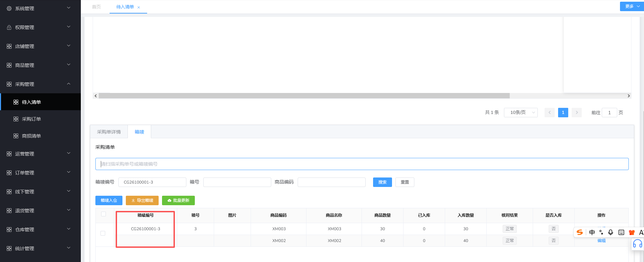
Task: Expand the 系统管理 menu chevron
Action: (x=69, y=8)
